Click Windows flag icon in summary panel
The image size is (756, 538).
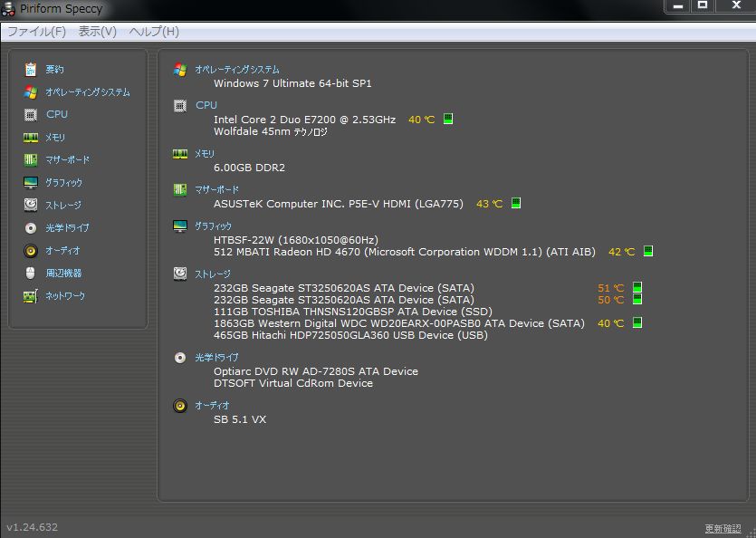(x=180, y=70)
